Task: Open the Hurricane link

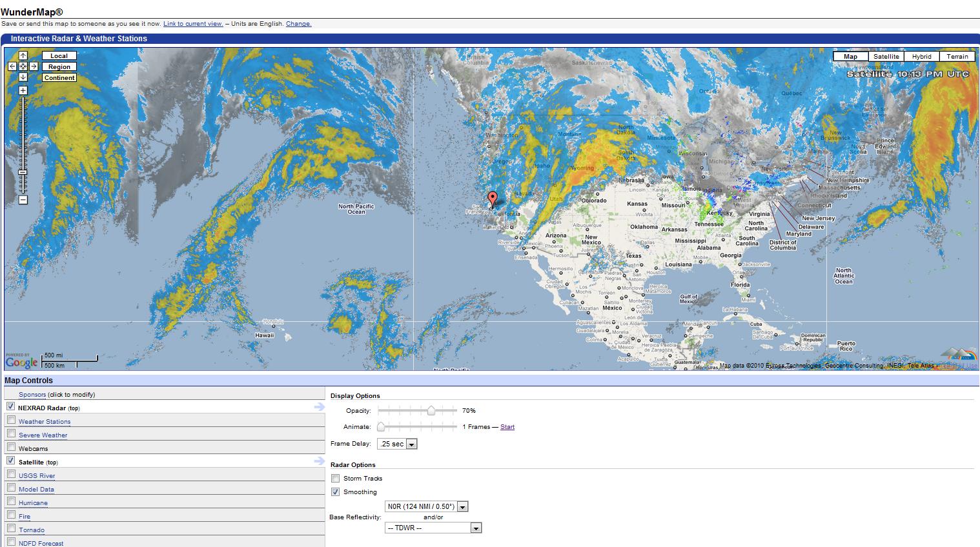Action: pos(33,502)
